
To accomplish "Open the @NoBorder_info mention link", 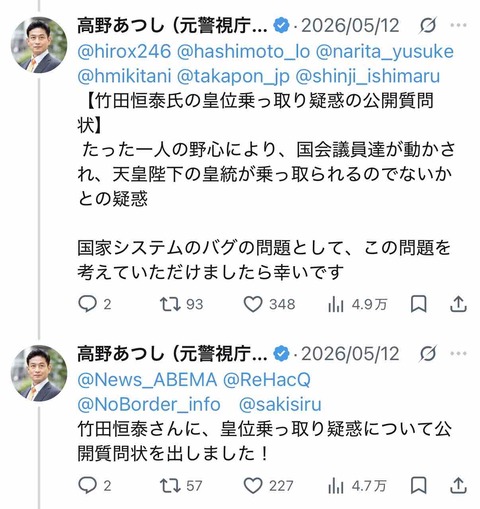I will click(x=149, y=404).
